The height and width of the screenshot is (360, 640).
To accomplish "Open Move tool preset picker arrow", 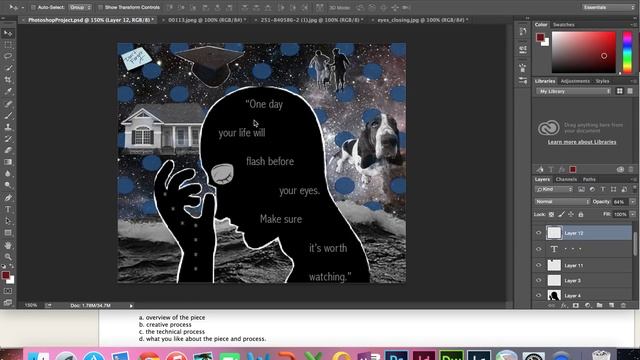I will (x=22, y=7).
